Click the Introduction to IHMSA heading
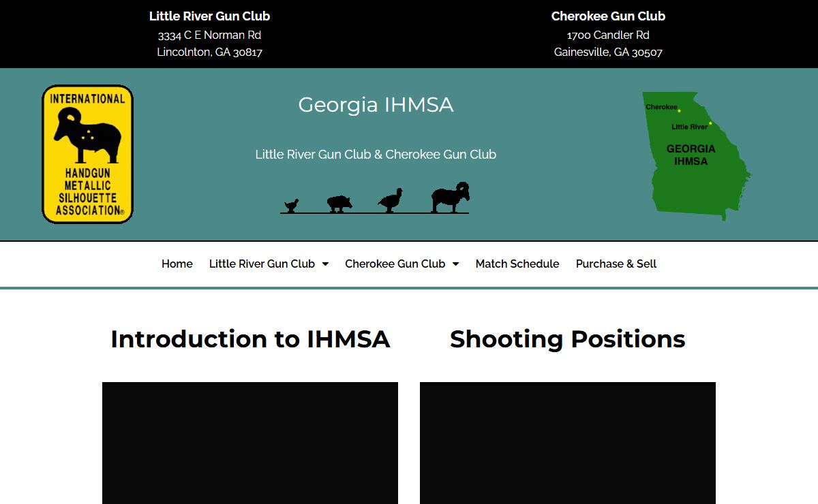Screen dimensions: 818x504 click(x=250, y=339)
